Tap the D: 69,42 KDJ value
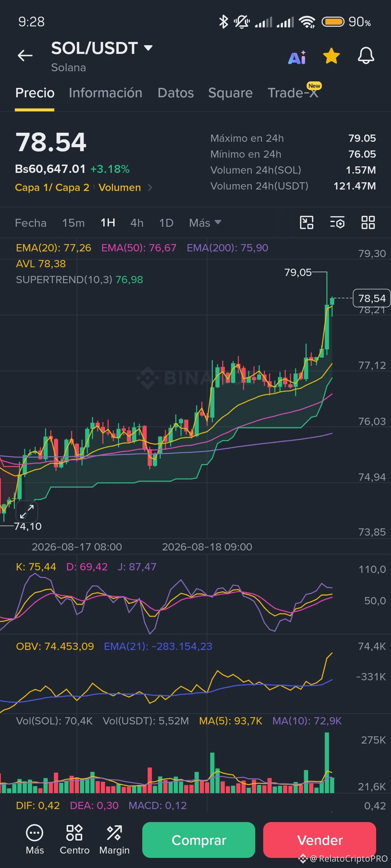Image resolution: width=391 pixels, height=868 pixels. point(87,567)
